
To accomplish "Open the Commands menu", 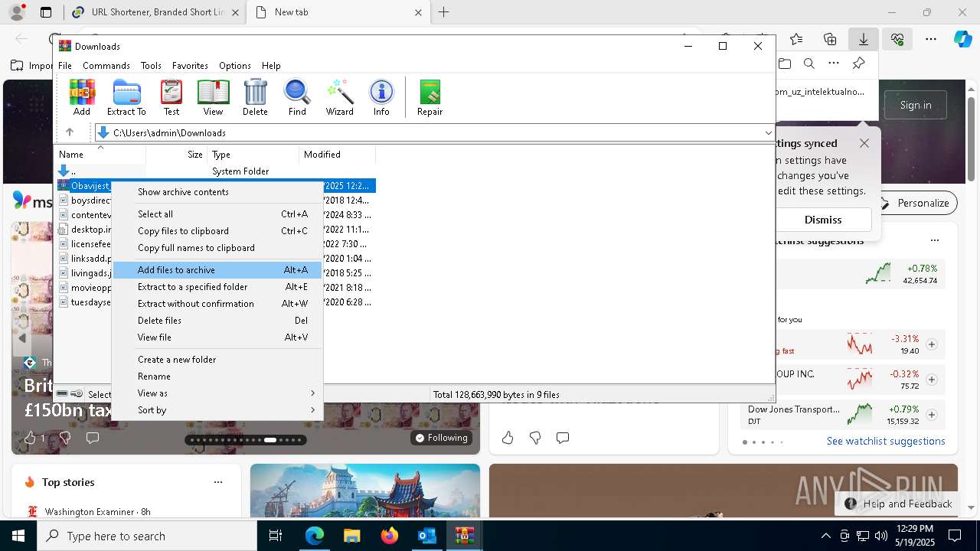I will tap(106, 66).
